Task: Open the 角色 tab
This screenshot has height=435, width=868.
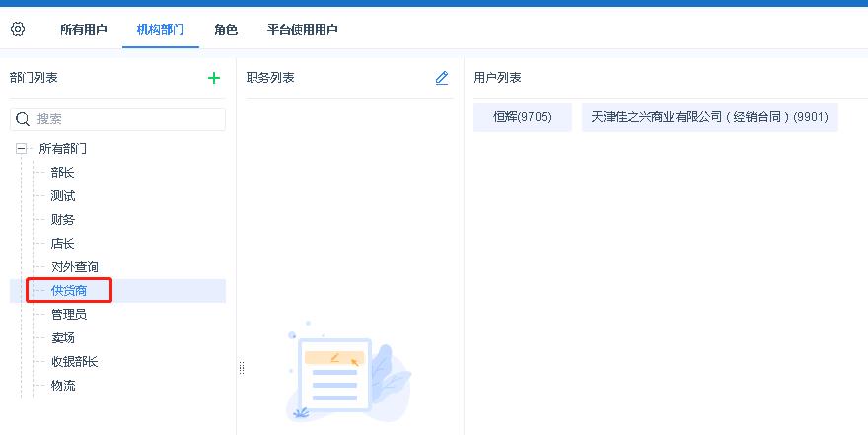Action: click(226, 30)
